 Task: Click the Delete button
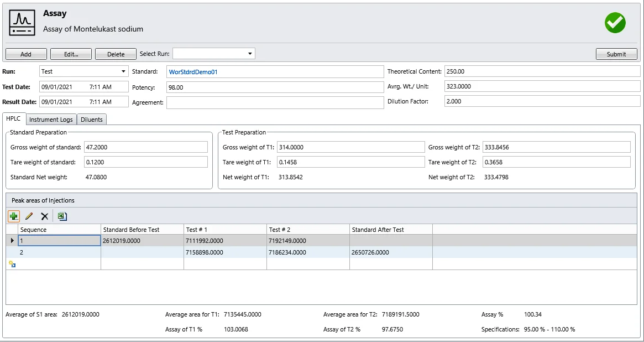(116, 54)
